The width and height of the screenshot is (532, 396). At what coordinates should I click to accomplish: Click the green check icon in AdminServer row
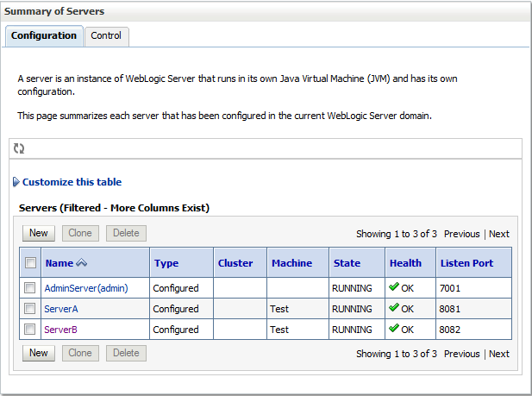click(394, 287)
